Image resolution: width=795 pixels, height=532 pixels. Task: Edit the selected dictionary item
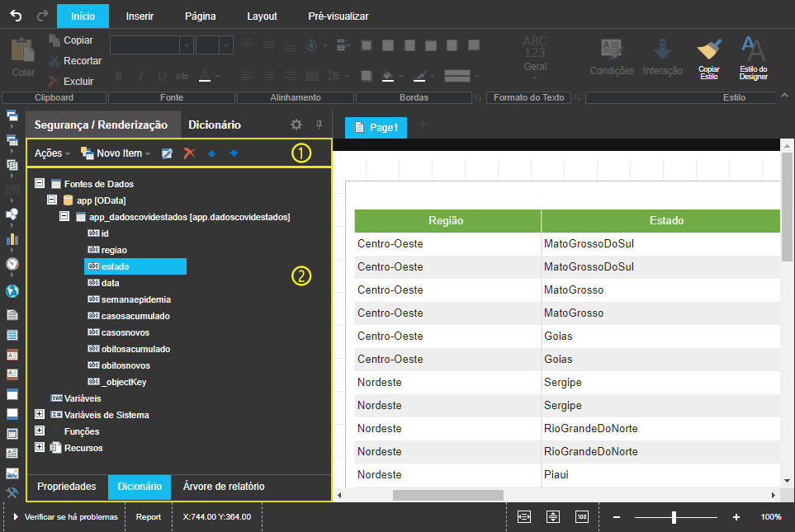[167, 153]
